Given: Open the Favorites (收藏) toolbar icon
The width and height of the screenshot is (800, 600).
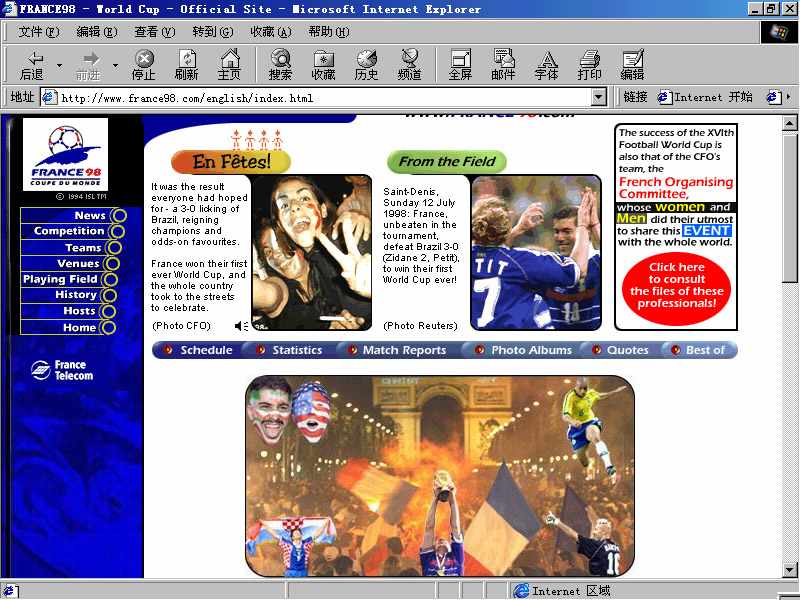Looking at the screenshot, I should click(323, 65).
